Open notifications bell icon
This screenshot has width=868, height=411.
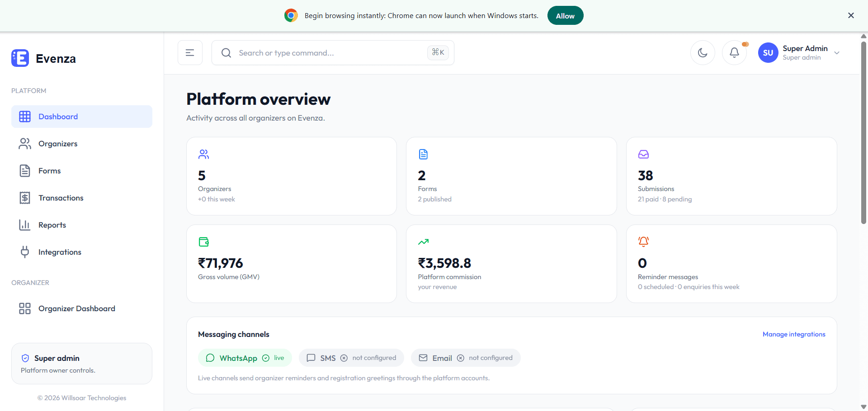(734, 53)
